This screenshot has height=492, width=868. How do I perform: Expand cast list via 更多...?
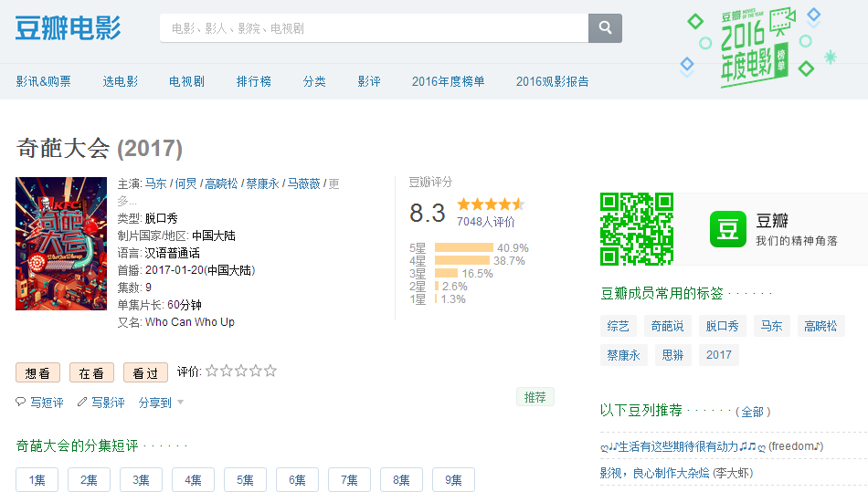pos(333,183)
